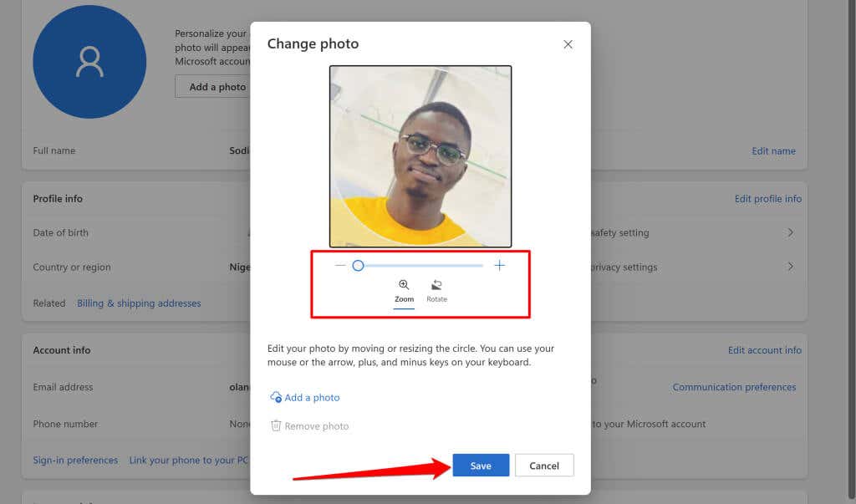Image resolution: width=856 pixels, height=504 pixels.
Task: Click the Profile info heading
Action: pyautogui.click(x=58, y=199)
